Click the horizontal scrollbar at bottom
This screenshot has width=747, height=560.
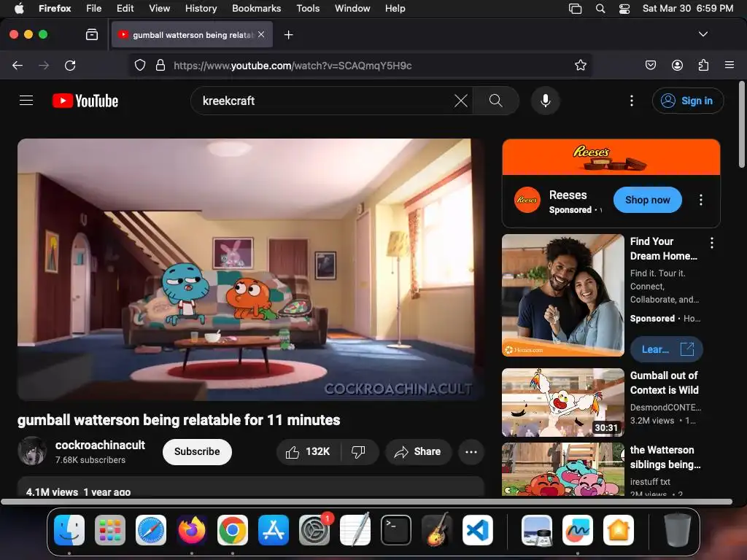(x=367, y=502)
